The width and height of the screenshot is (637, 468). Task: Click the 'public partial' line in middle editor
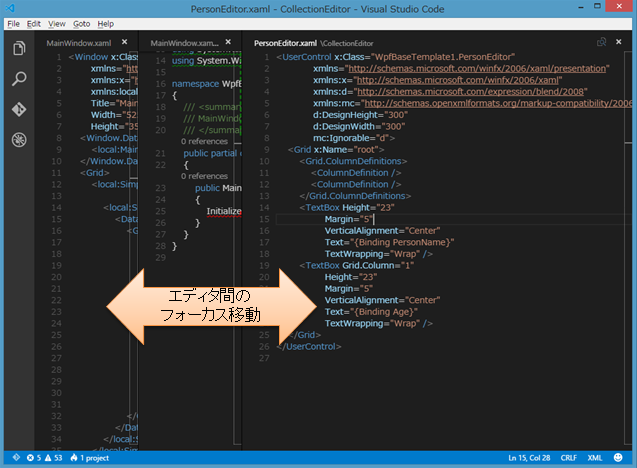click(x=212, y=154)
